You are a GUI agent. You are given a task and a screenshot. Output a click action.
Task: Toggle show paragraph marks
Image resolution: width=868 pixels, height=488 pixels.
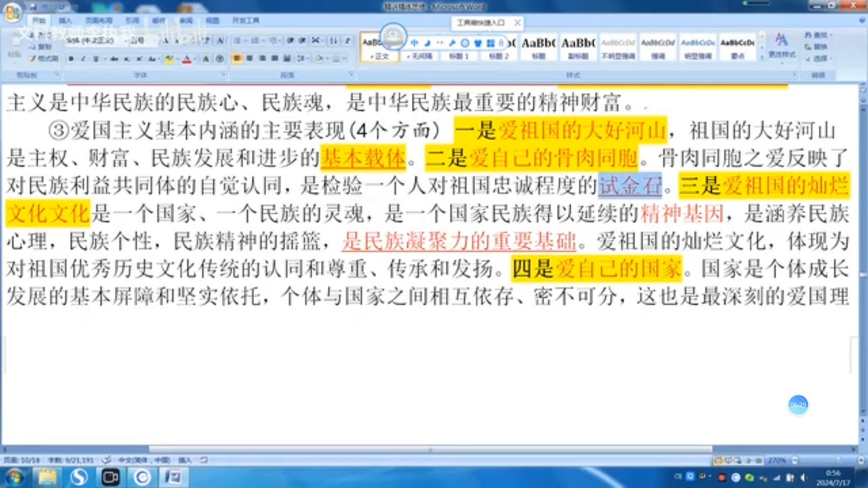(348, 41)
